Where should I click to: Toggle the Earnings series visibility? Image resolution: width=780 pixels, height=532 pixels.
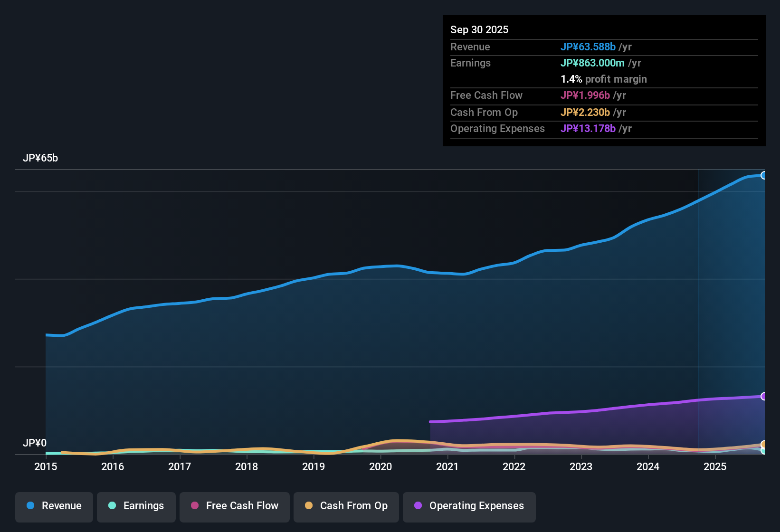(136, 507)
